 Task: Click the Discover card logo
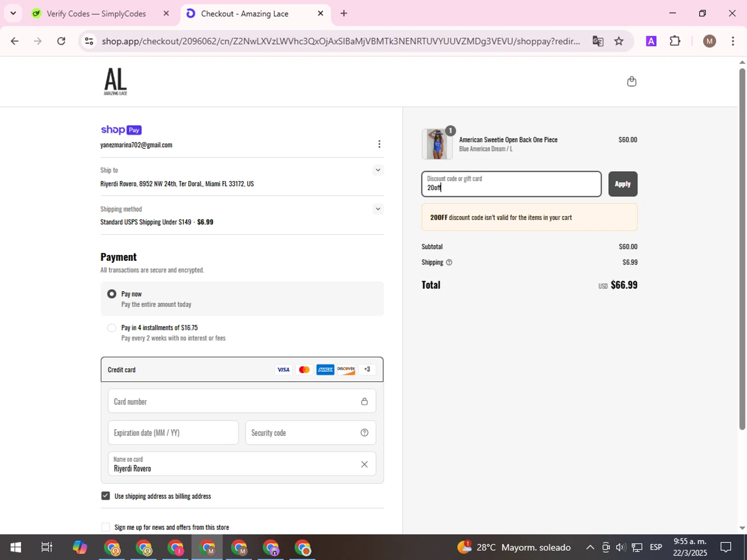346,369
